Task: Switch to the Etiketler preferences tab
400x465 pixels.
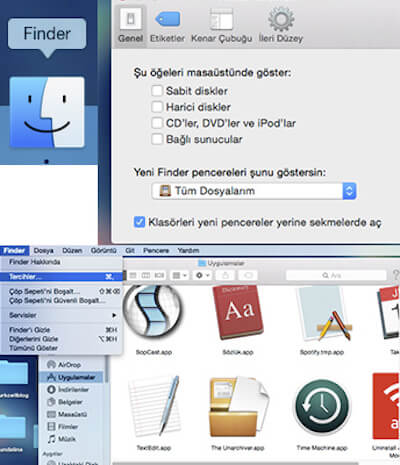Action: click(167, 25)
